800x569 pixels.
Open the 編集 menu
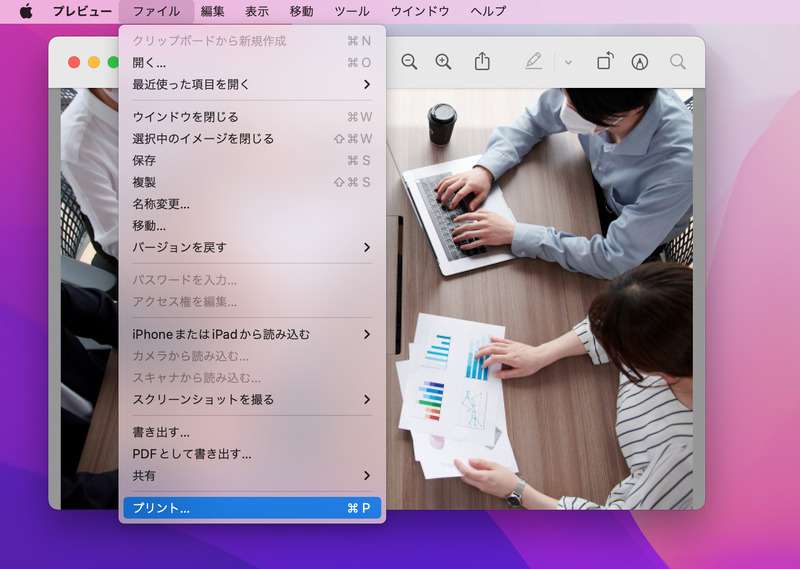[x=212, y=11]
